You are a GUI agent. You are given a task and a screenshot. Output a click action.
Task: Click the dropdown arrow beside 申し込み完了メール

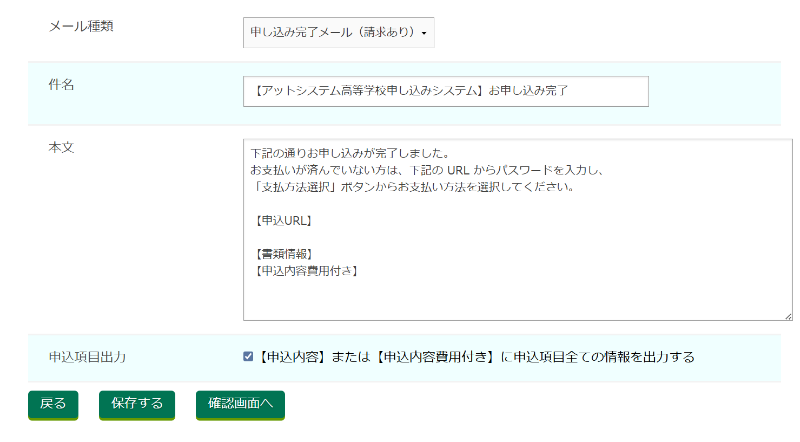pos(425,34)
